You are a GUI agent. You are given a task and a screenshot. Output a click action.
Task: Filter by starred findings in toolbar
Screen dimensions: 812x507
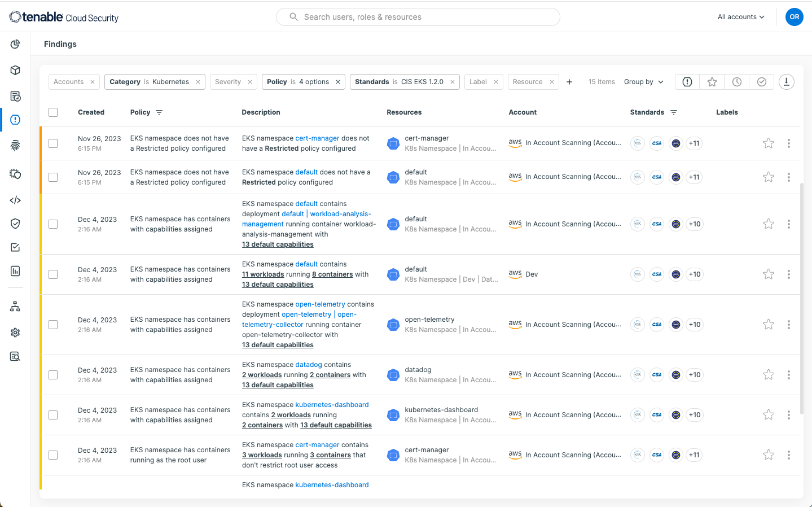tap(712, 82)
